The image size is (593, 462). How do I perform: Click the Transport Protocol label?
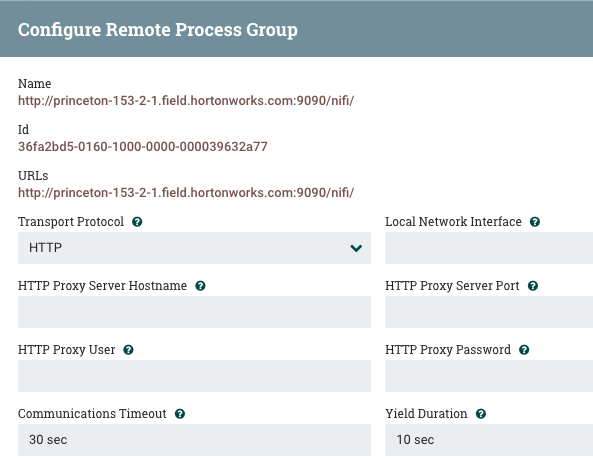(71, 222)
